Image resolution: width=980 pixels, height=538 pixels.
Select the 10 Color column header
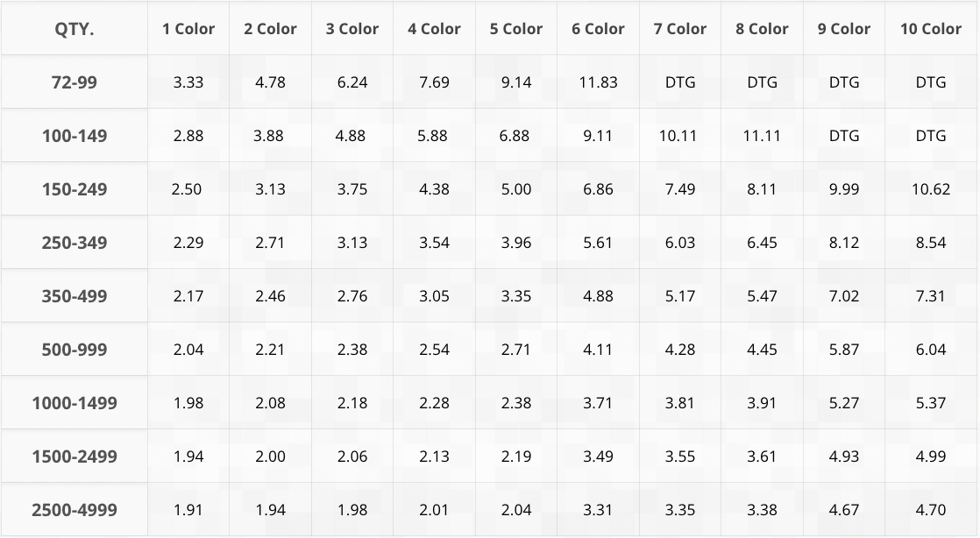pos(931,29)
